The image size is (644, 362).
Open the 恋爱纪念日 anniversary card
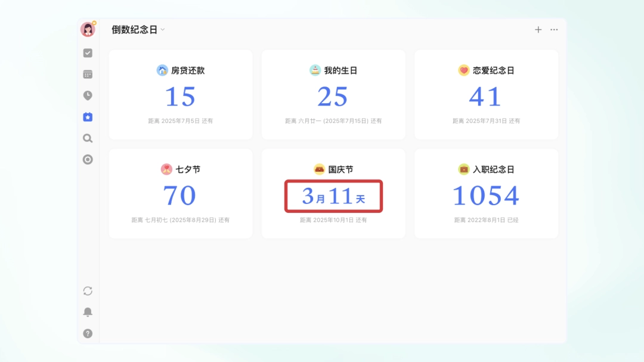point(486,94)
